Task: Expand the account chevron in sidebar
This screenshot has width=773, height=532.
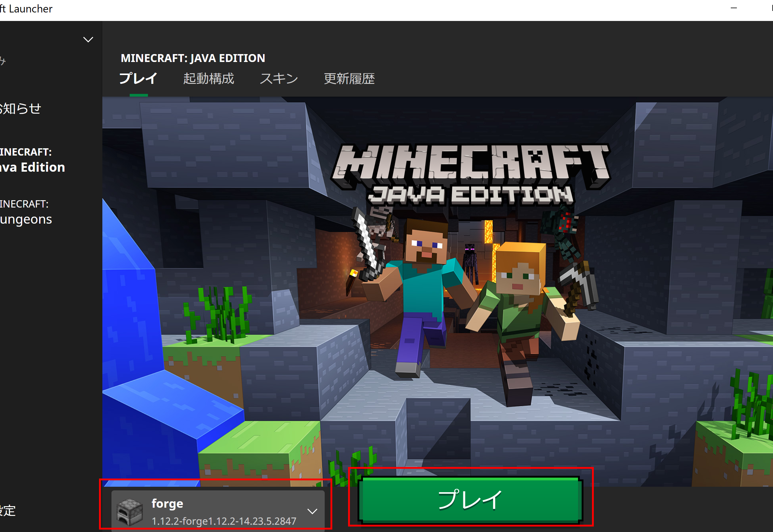Action: [x=88, y=40]
